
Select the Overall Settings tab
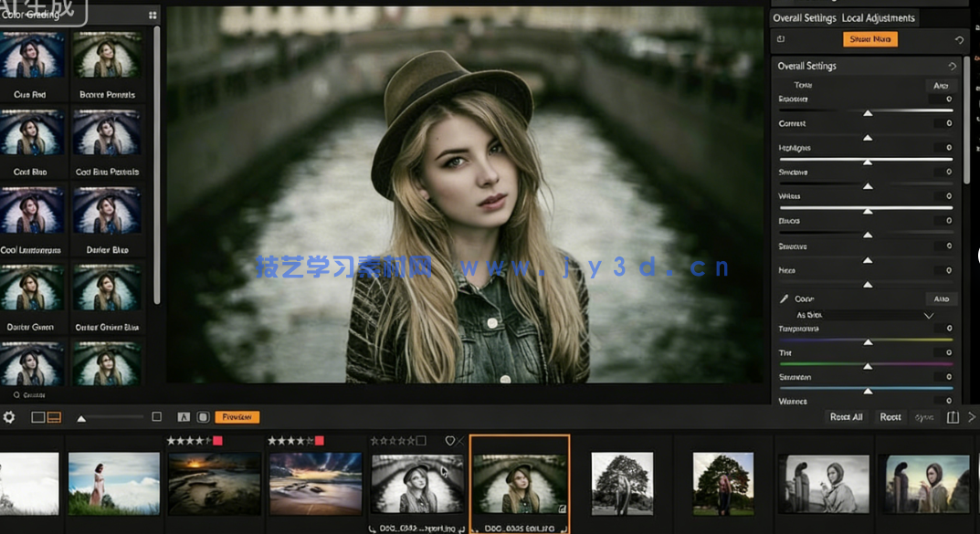(805, 17)
